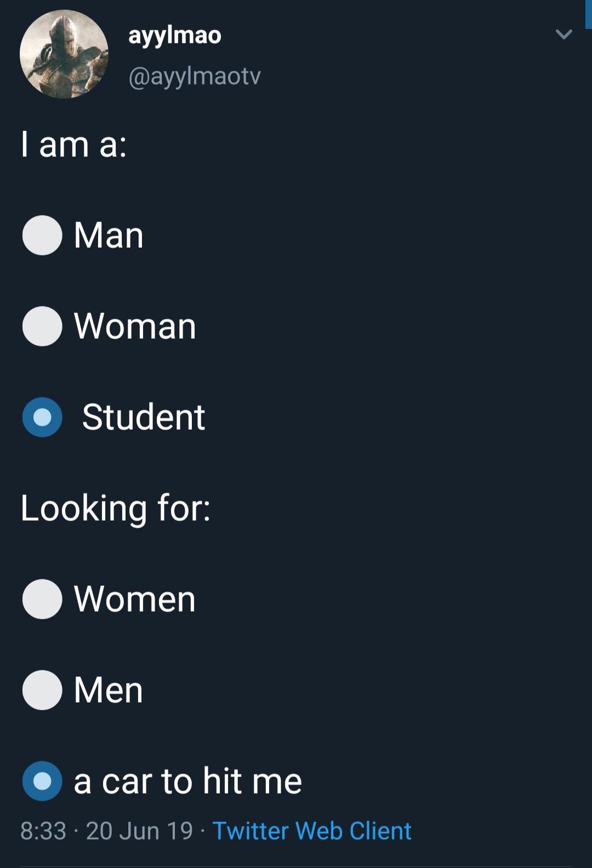Open the tweet options chevron menu
The height and width of the screenshot is (868, 592).
coord(563,35)
